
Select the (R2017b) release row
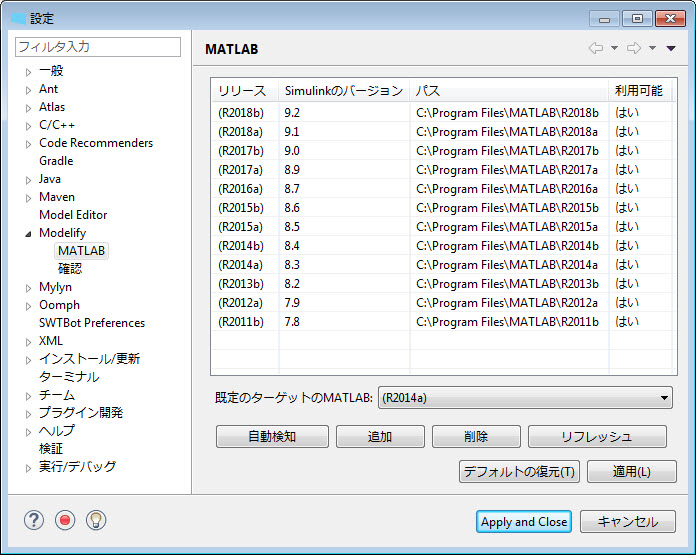pos(444,151)
